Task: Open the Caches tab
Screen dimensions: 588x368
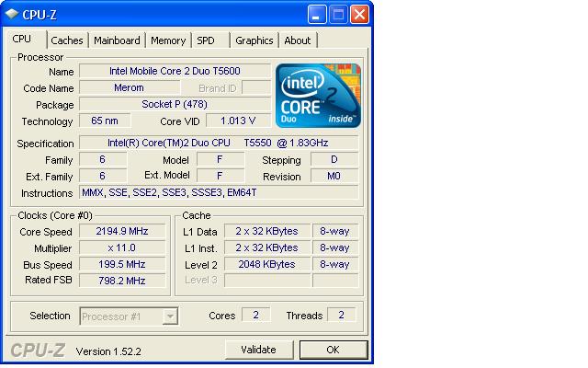Action: [x=67, y=40]
